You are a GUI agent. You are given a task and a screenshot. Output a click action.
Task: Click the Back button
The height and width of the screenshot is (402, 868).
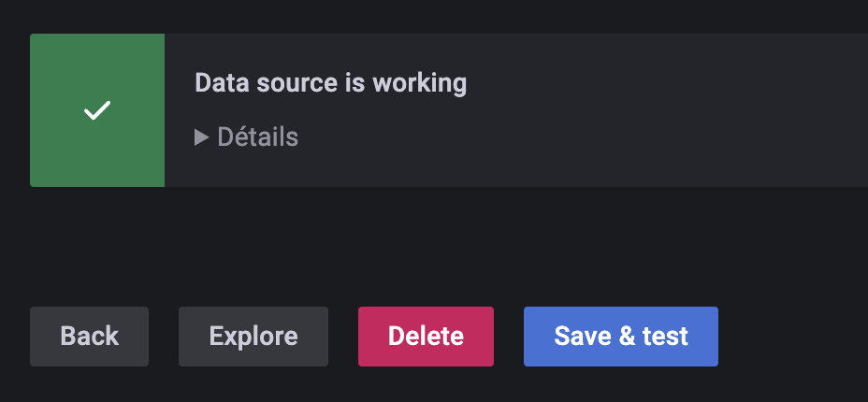(x=89, y=337)
